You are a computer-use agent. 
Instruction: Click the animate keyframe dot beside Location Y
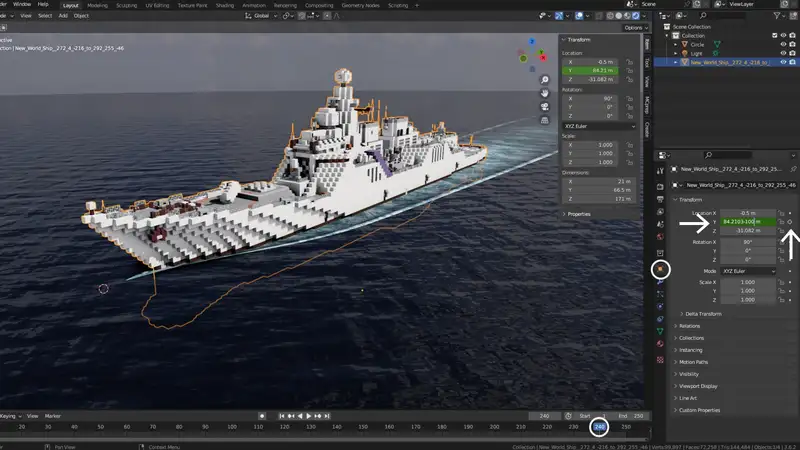point(790,221)
